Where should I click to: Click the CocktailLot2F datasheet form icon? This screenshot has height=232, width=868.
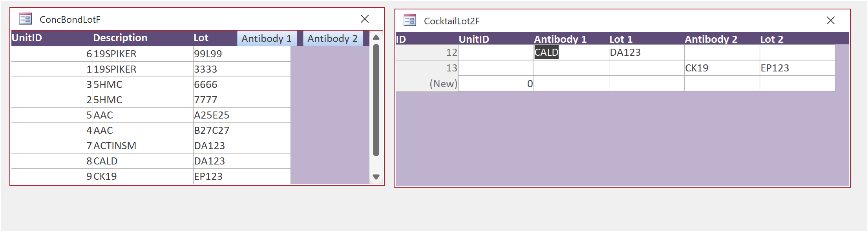tap(409, 20)
